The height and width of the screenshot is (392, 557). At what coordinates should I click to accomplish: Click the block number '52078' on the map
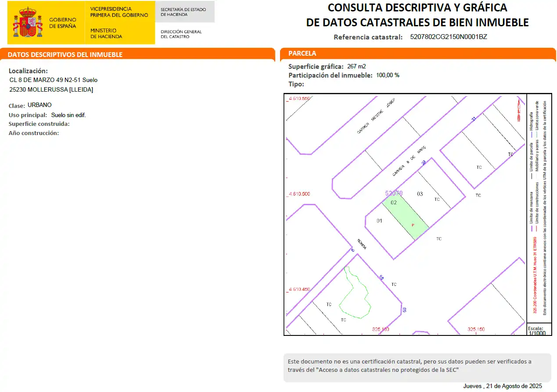point(394,193)
